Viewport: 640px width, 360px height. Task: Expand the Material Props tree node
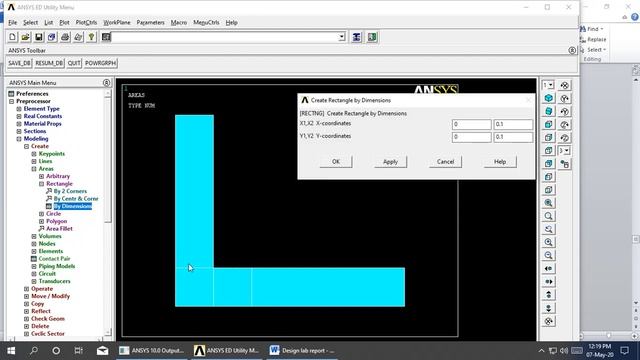[x=19, y=124]
